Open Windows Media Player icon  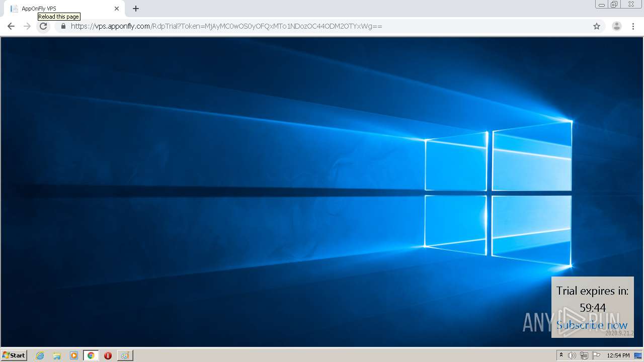74,355
